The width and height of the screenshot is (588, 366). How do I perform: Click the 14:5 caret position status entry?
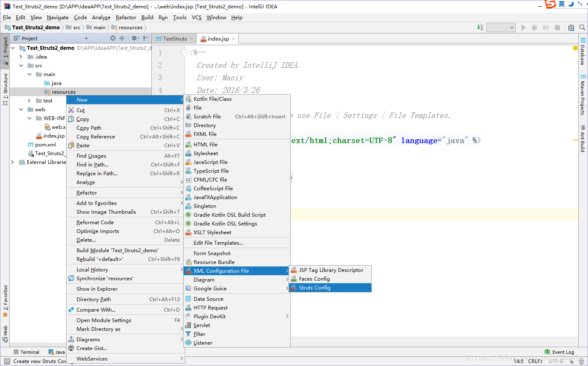coord(519,361)
